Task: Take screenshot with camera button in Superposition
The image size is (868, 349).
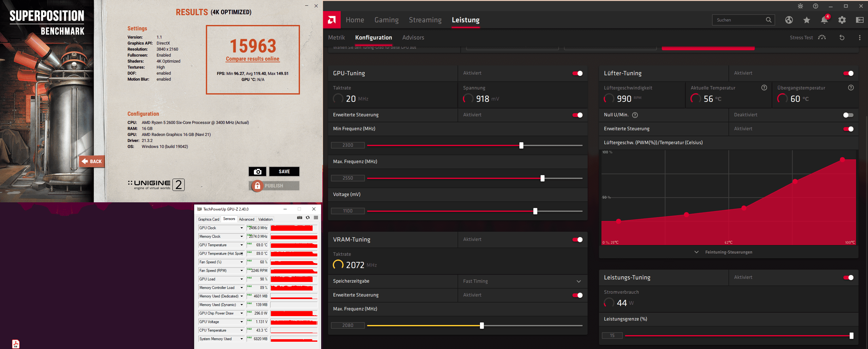Action: pyautogui.click(x=257, y=172)
